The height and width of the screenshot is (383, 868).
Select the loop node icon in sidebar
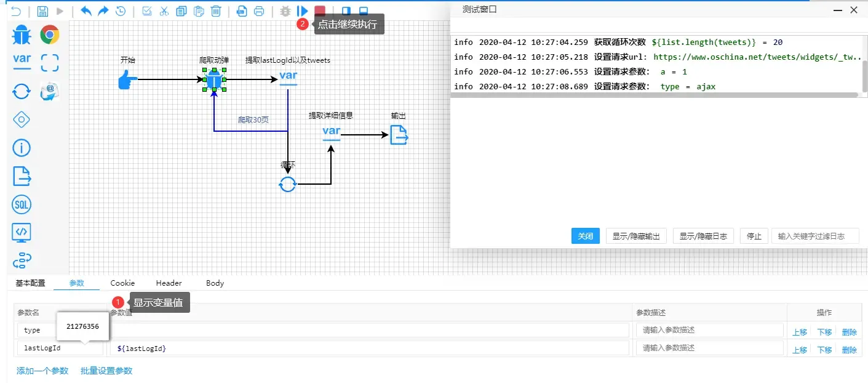22,92
